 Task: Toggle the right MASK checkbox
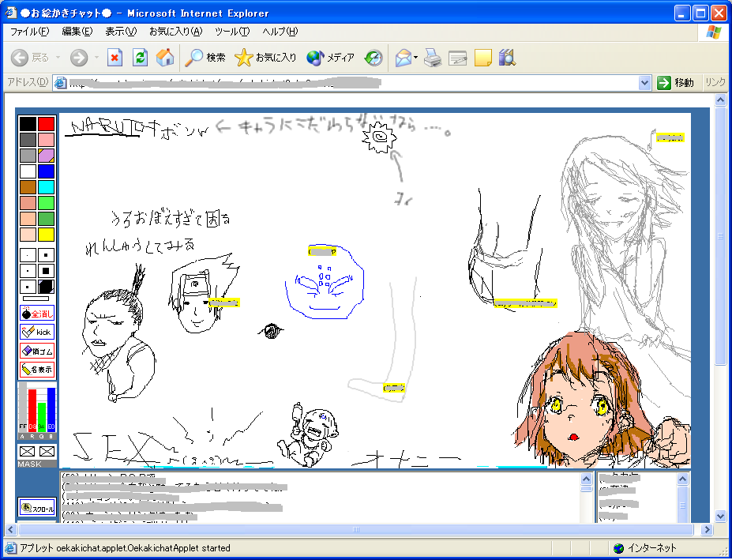click(47, 451)
